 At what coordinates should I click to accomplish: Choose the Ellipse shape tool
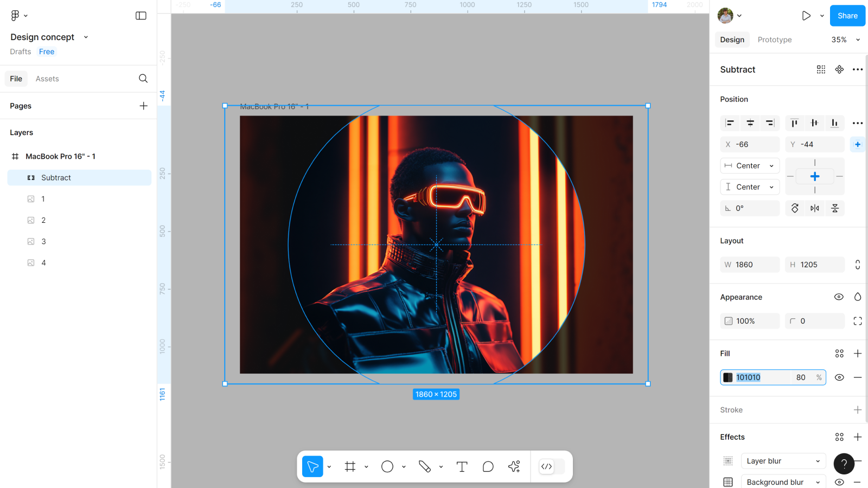[387, 467]
